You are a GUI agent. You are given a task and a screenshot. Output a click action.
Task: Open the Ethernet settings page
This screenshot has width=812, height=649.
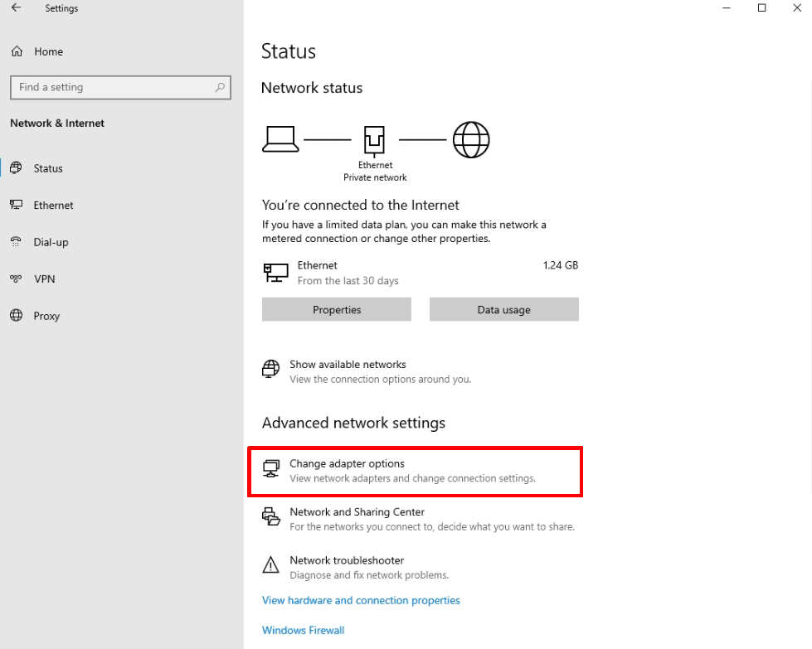53,205
